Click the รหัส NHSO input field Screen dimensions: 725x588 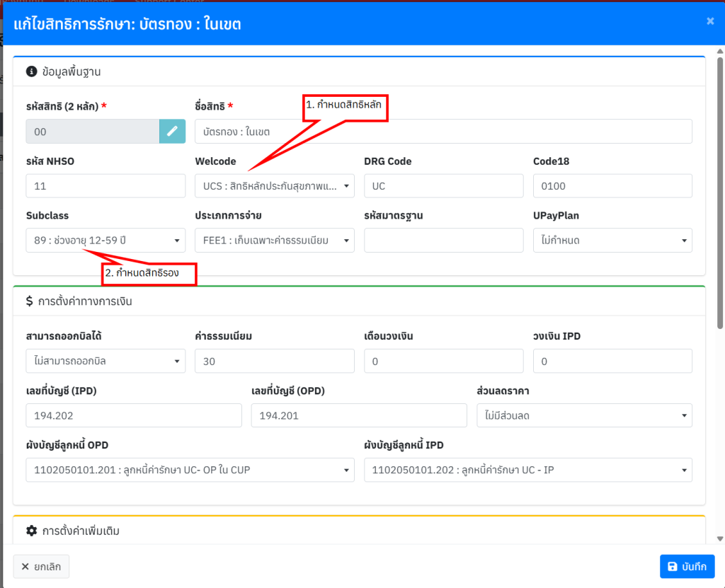(x=105, y=186)
